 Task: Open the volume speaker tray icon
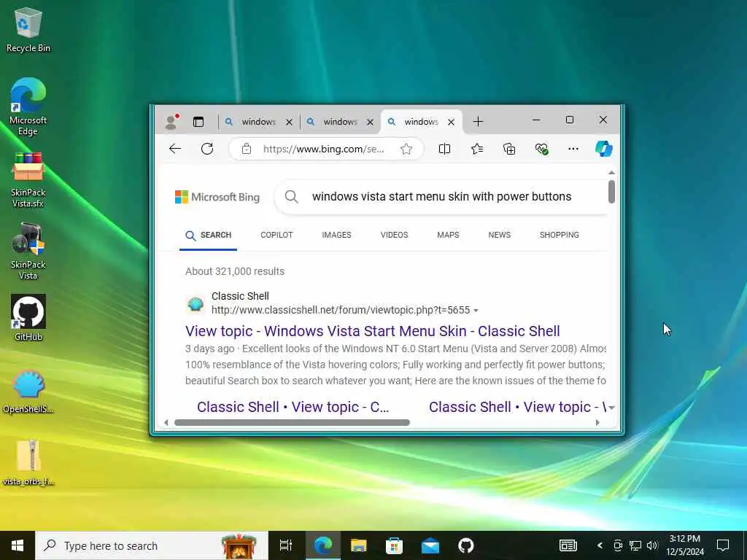(652, 545)
